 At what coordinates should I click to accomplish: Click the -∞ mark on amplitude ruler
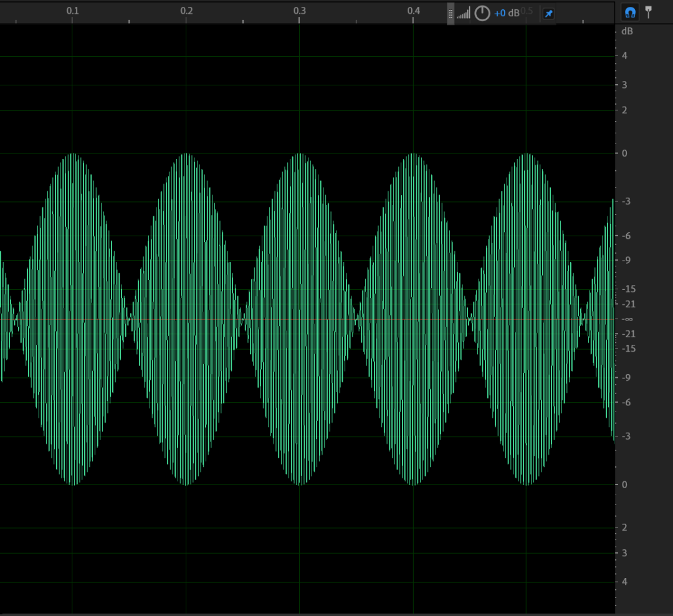coord(628,319)
